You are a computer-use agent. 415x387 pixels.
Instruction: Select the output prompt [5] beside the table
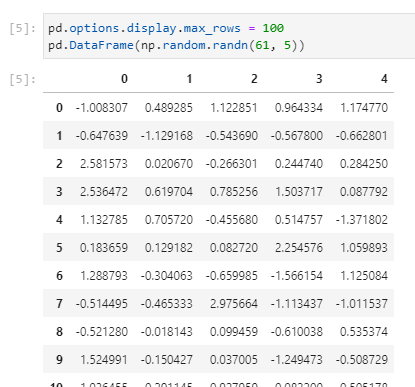tap(22, 79)
